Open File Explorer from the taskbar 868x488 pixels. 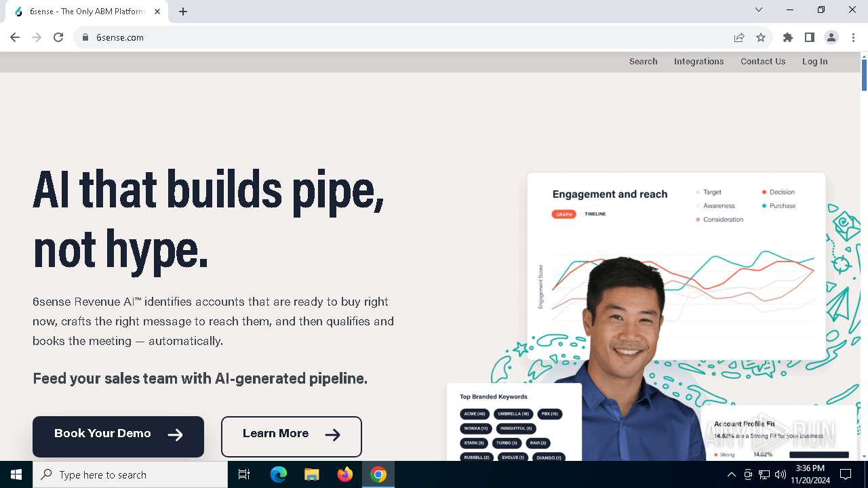pyautogui.click(x=311, y=474)
